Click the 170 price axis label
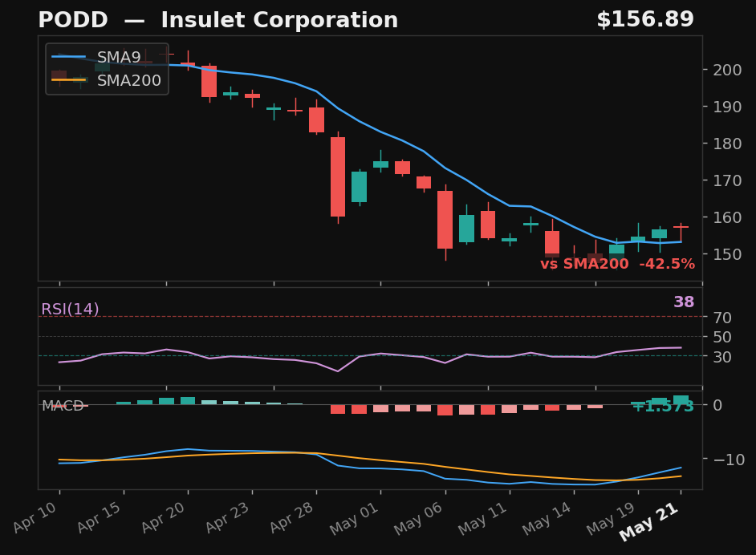The height and width of the screenshot is (555, 756). pyautogui.click(x=728, y=180)
